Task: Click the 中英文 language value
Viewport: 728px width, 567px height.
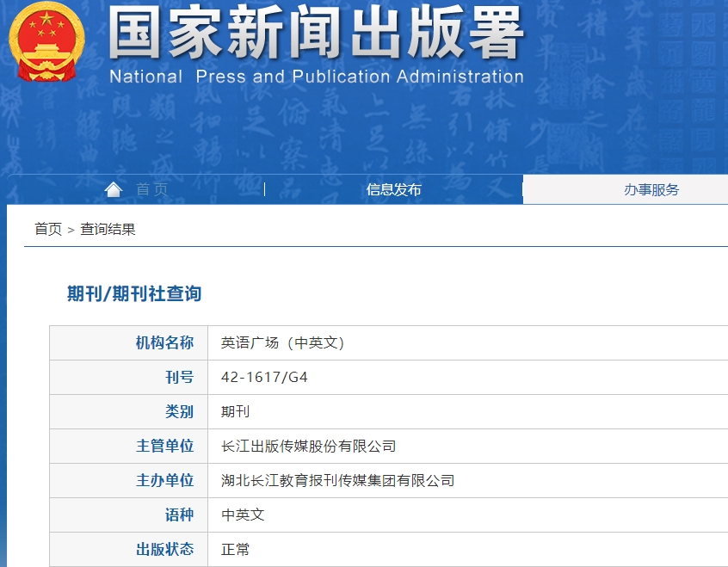Action: tap(243, 515)
